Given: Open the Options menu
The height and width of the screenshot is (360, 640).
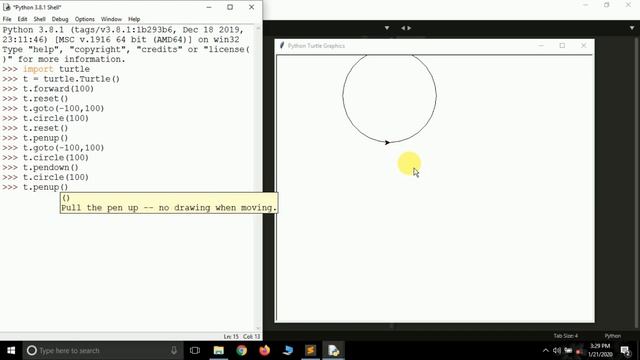Looking at the screenshot, I should [x=84, y=19].
